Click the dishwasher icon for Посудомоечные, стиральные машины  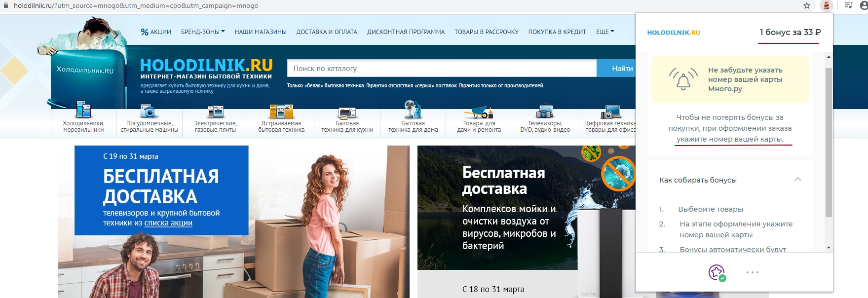pyautogui.click(x=149, y=111)
